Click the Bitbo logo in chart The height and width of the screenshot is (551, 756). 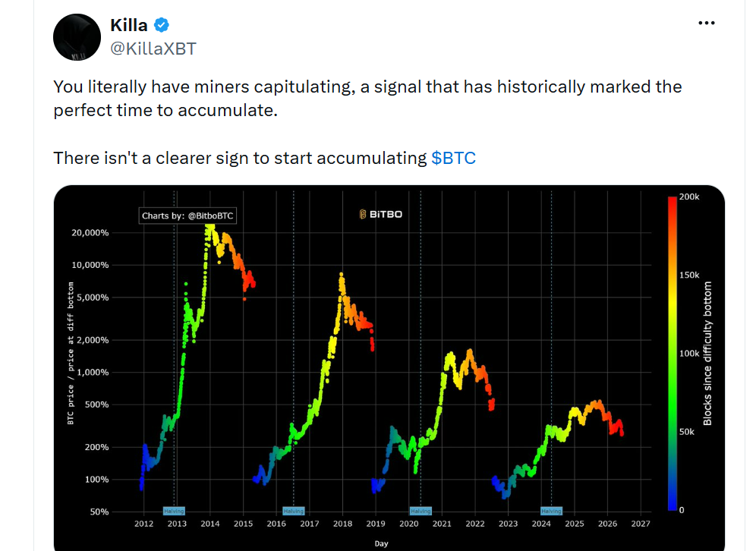point(381,214)
